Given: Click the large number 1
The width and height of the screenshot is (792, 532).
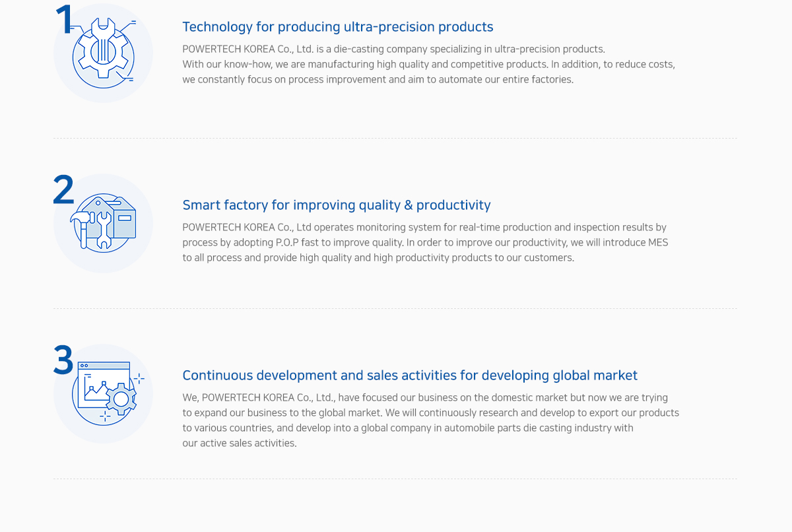Looking at the screenshot, I should pyautogui.click(x=63, y=20).
